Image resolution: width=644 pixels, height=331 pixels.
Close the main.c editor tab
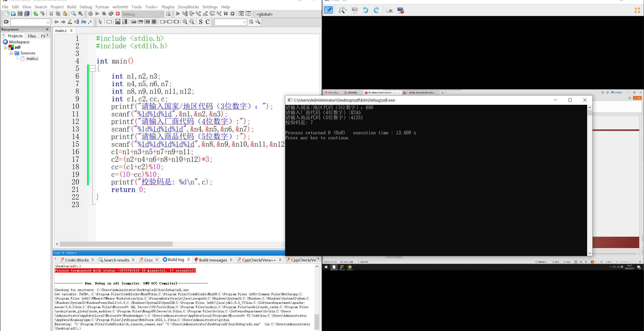71,30
